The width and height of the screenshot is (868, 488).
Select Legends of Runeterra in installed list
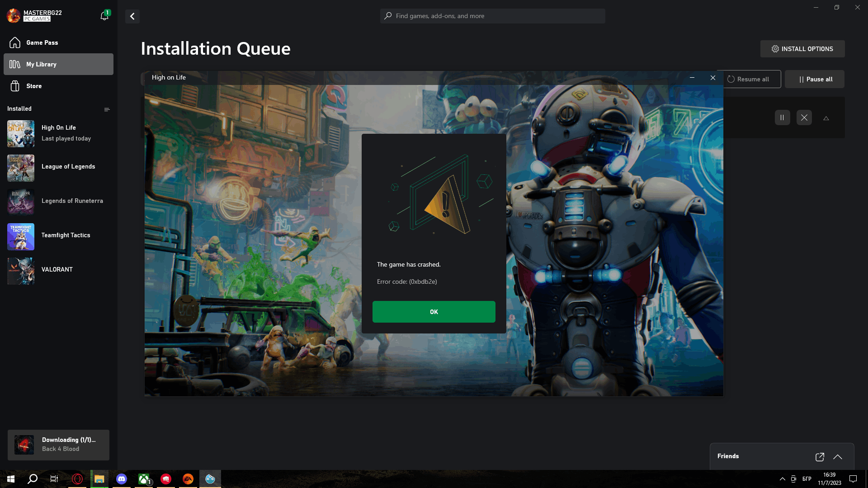click(x=58, y=202)
